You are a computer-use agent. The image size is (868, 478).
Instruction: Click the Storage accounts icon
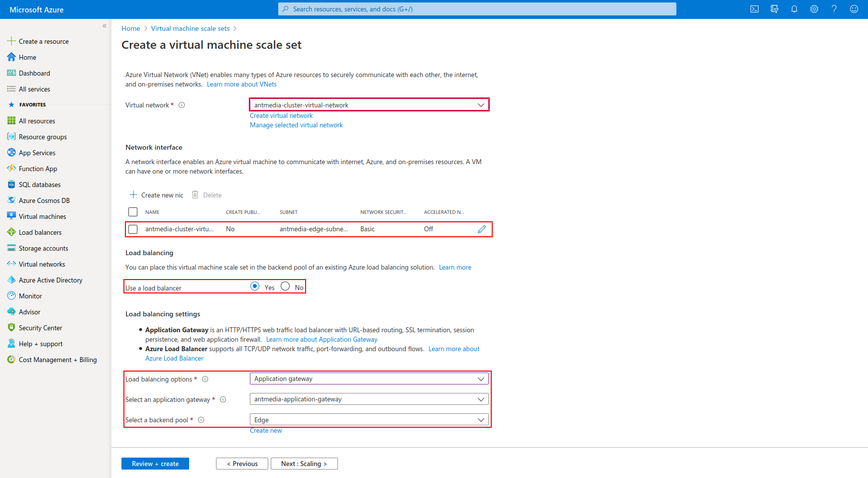click(11, 248)
